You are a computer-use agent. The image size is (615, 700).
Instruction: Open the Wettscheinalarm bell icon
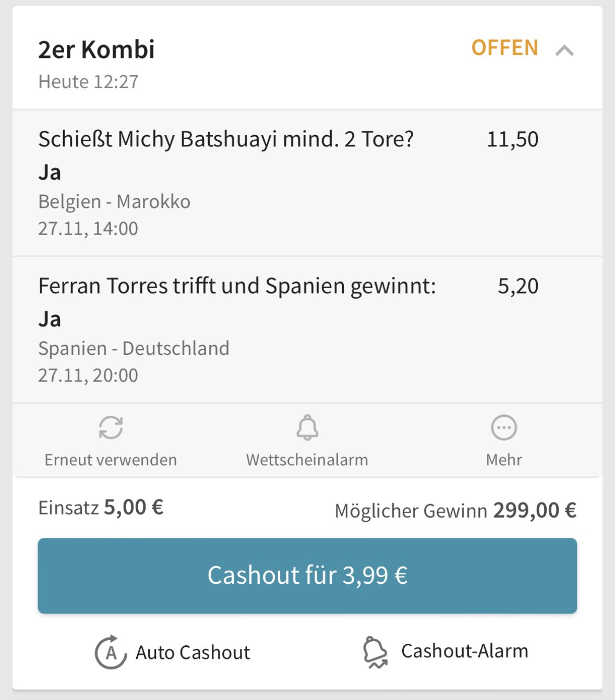point(307,428)
